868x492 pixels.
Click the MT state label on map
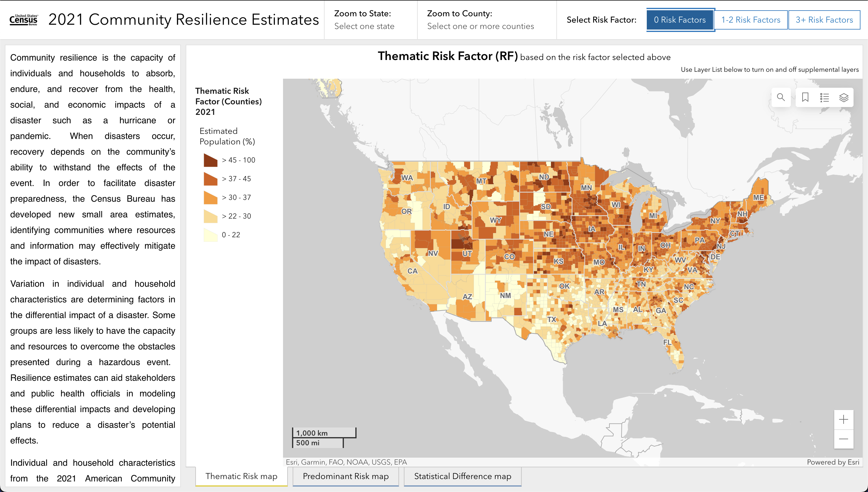tap(481, 181)
